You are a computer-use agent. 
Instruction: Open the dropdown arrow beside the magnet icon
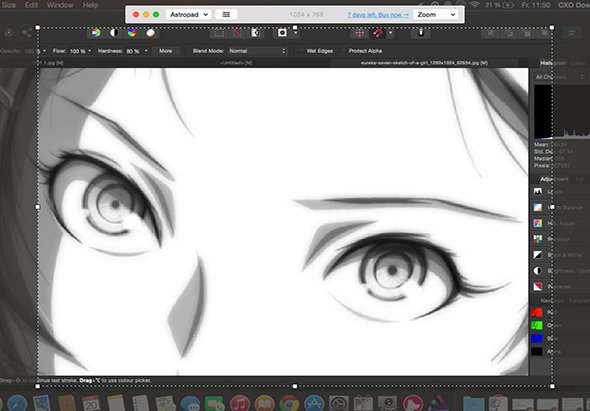(x=391, y=33)
